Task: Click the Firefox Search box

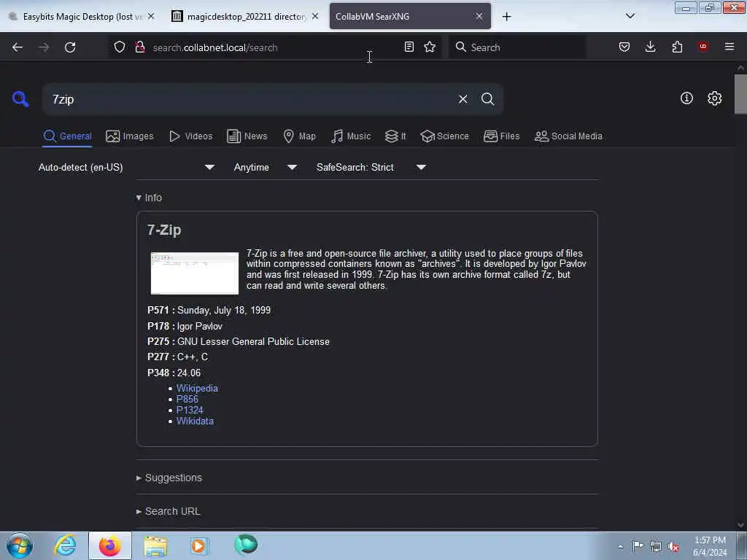Action: (x=517, y=47)
